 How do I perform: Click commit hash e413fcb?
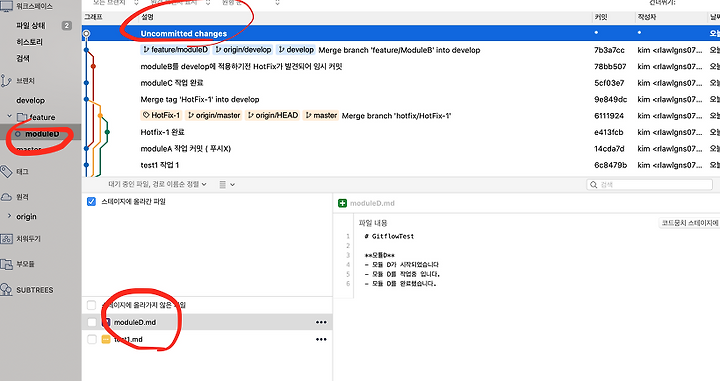pos(609,132)
